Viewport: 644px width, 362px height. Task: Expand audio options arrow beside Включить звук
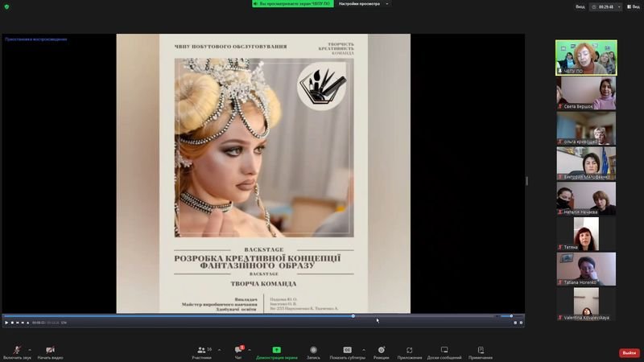31,349
